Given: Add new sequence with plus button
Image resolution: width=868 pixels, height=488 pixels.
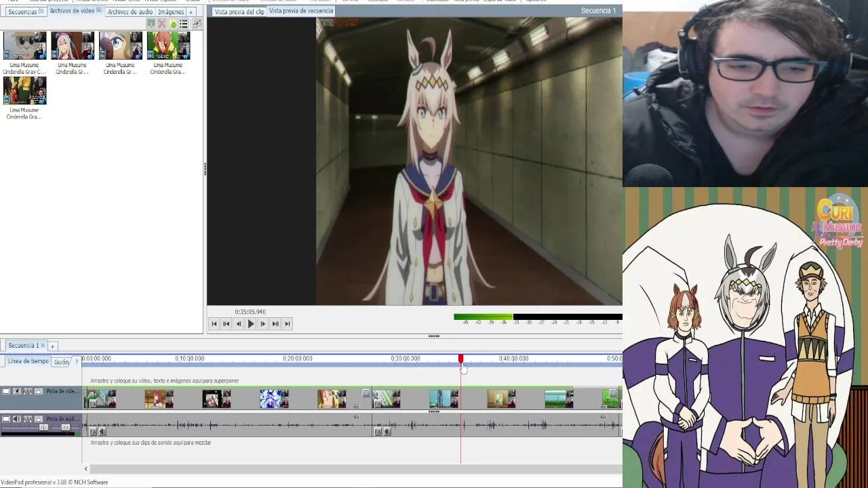Looking at the screenshot, I should [52, 346].
